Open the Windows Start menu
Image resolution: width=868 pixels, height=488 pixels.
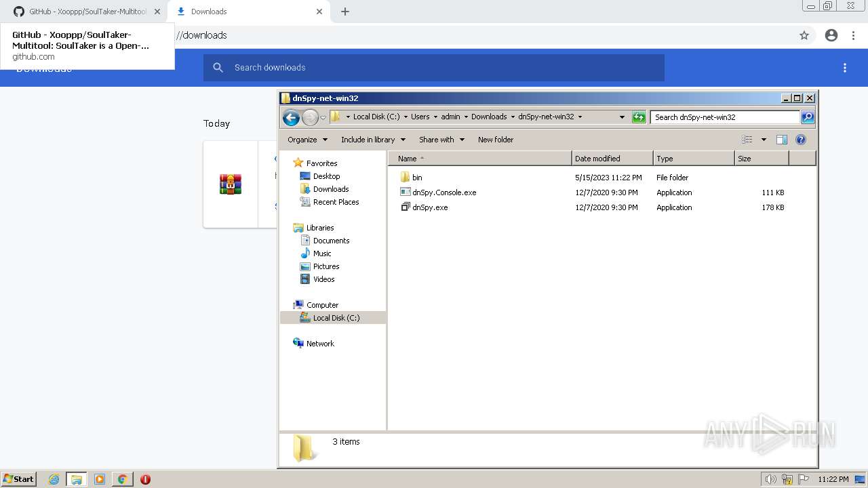(x=19, y=479)
